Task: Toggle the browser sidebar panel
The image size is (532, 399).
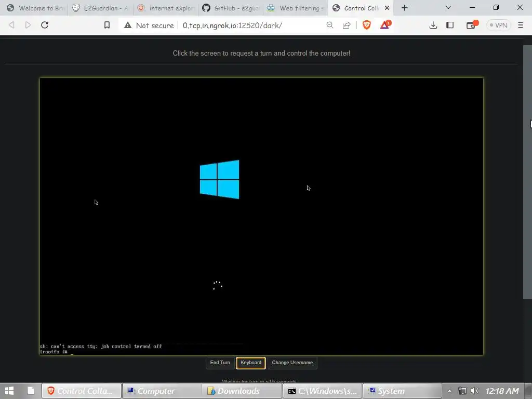Action: pyautogui.click(x=450, y=25)
